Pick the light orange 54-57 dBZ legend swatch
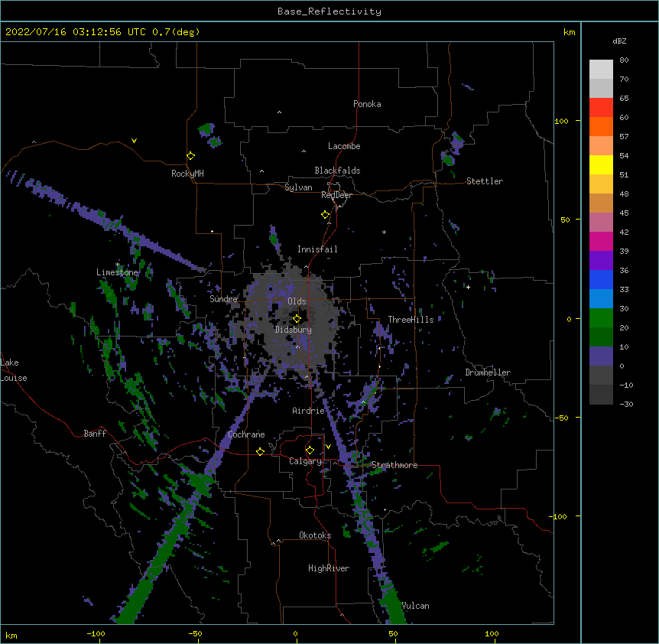 601,146
